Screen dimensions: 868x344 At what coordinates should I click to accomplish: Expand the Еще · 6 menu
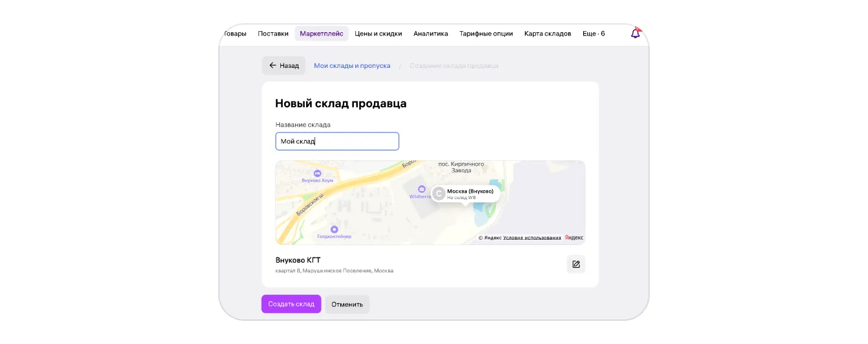(593, 34)
